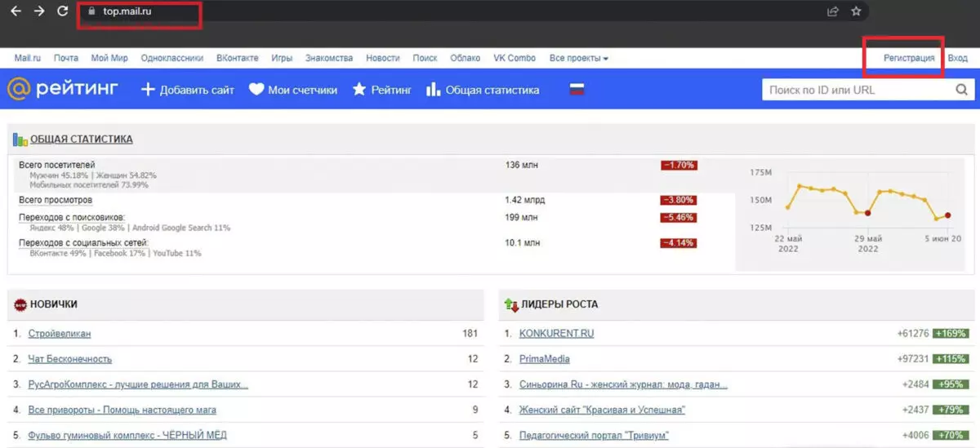Click the browser forward arrow

(x=39, y=11)
